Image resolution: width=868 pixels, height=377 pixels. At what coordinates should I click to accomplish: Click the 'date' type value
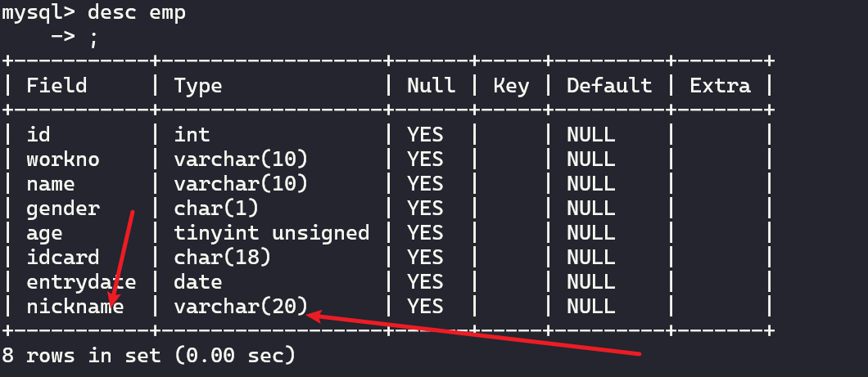click(198, 281)
